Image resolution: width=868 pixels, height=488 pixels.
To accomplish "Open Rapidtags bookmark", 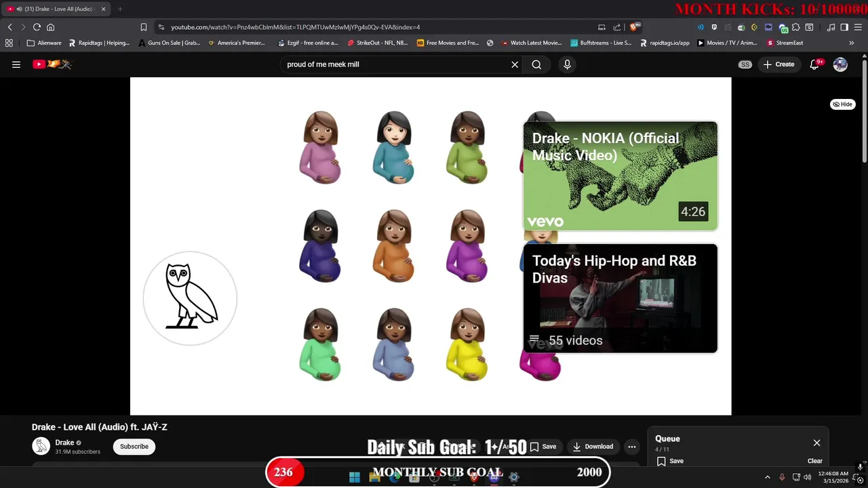I will coord(99,43).
